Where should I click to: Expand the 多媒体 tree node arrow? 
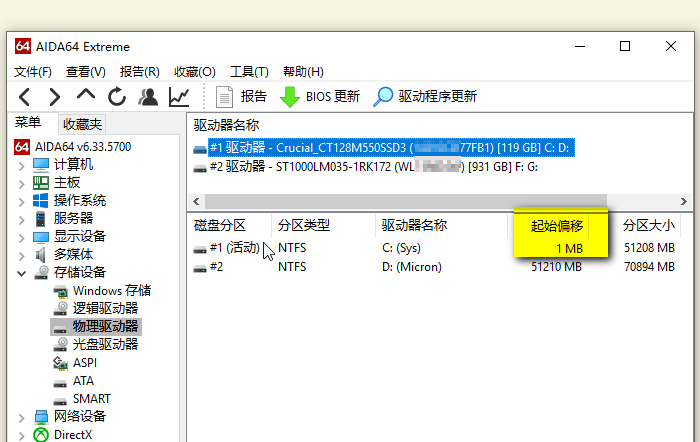21,256
